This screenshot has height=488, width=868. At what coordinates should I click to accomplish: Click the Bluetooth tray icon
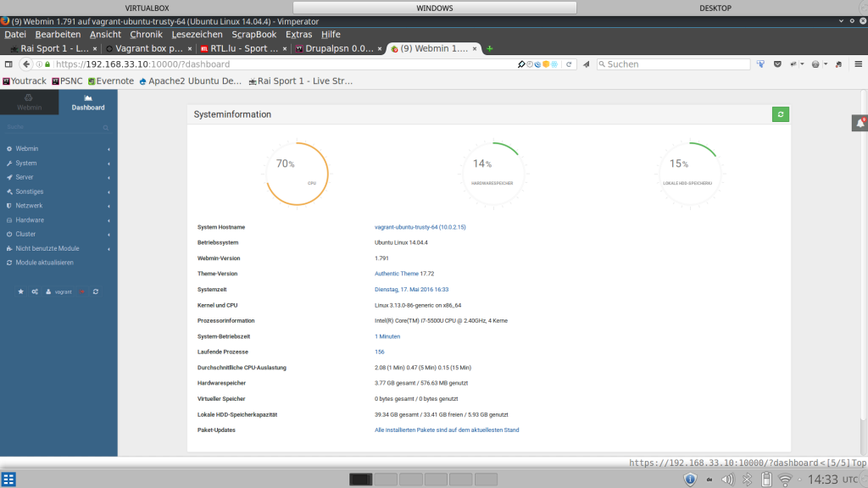pyautogui.click(x=747, y=480)
